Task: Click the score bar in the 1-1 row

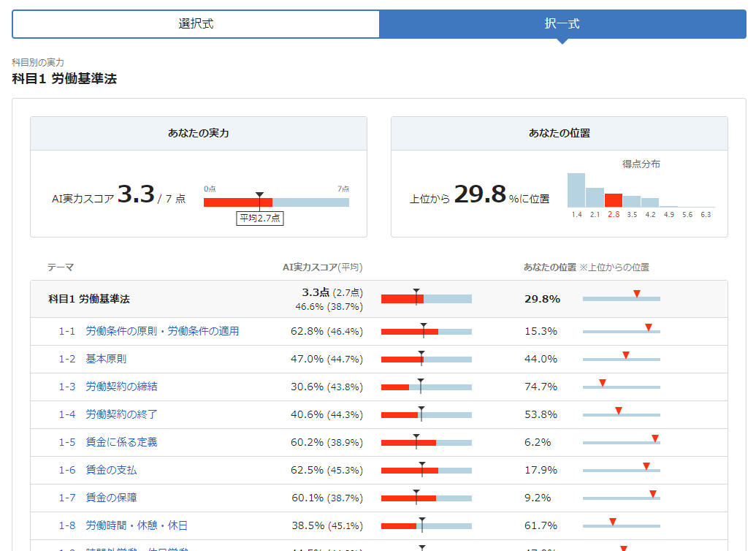Action: point(427,332)
